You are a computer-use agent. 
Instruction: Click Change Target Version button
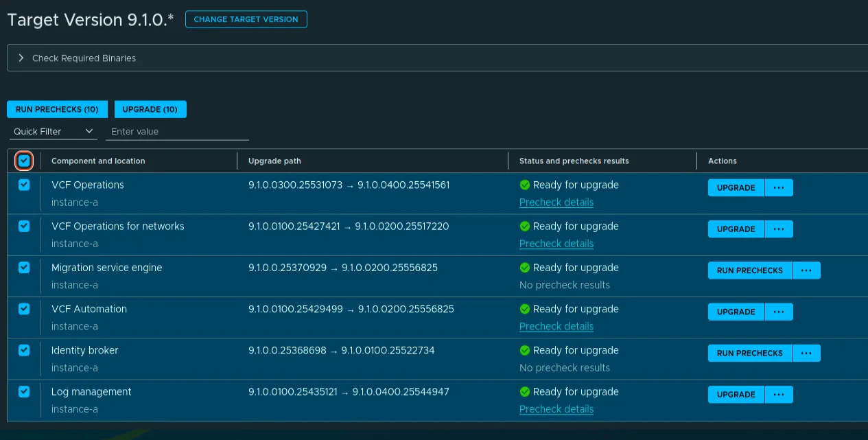click(x=246, y=19)
